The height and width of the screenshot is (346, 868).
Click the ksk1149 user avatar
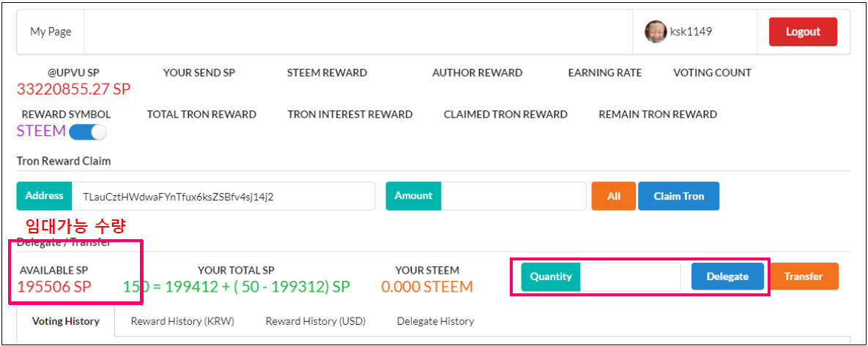(x=656, y=31)
